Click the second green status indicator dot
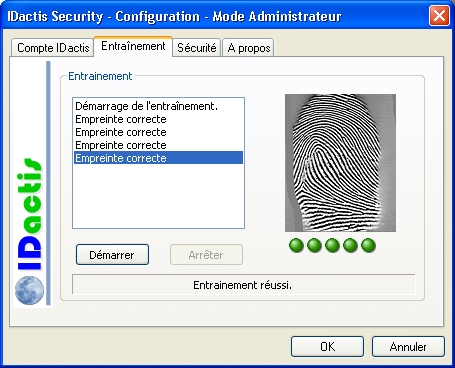Screen dimensions: 455x368 [314, 246]
